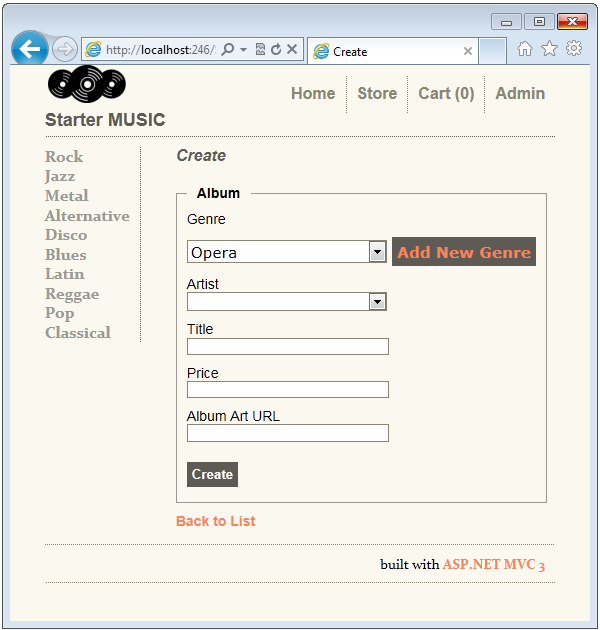The image size is (600, 630).
Task: Select the Create browser tab
Action: pos(393,51)
